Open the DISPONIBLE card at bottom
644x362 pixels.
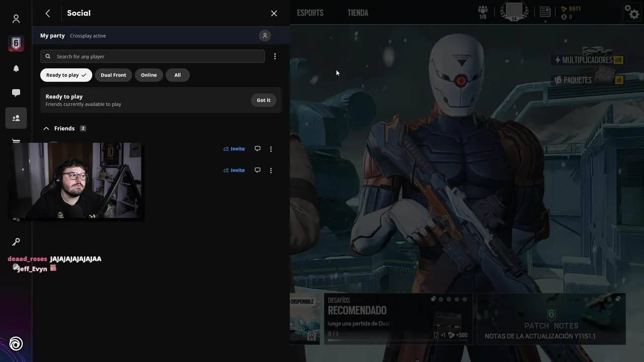pos(305,319)
